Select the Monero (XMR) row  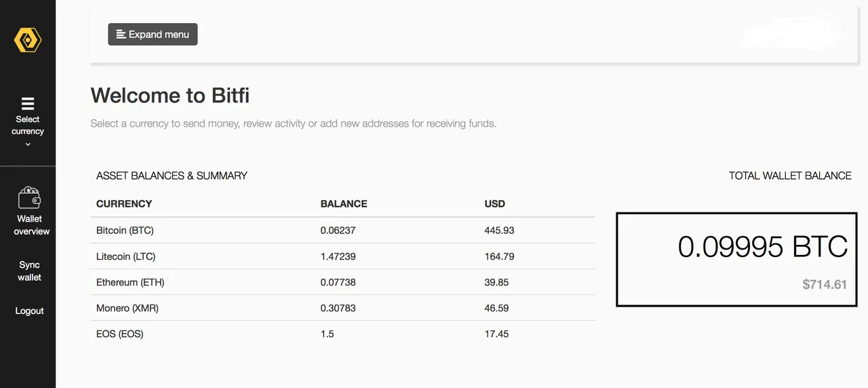coord(342,308)
